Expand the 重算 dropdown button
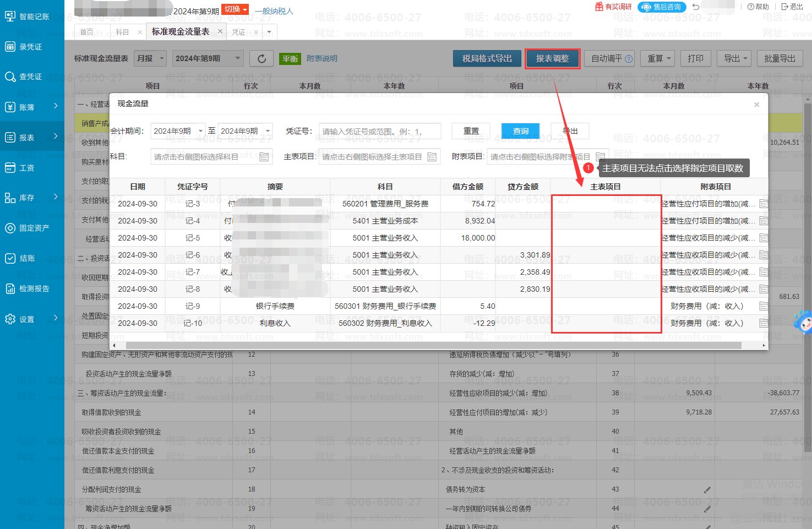This screenshot has width=812, height=529. tap(658, 58)
